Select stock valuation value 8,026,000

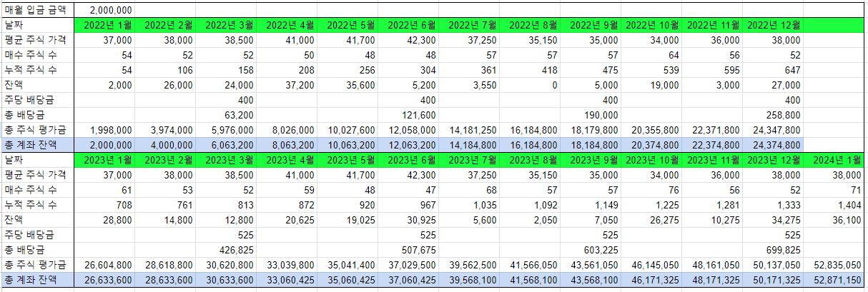tap(287, 130)
